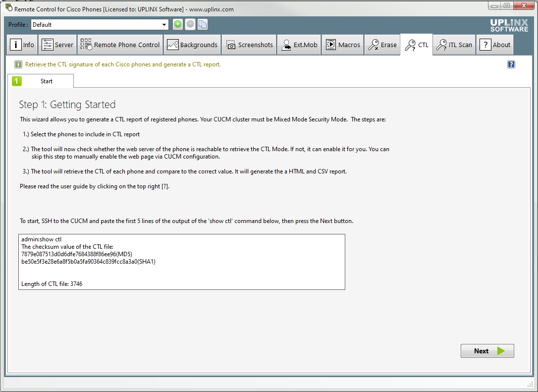Select the Screenshots tab
The height and width of the screenshot is (392, 538).
tap(250, 45)
